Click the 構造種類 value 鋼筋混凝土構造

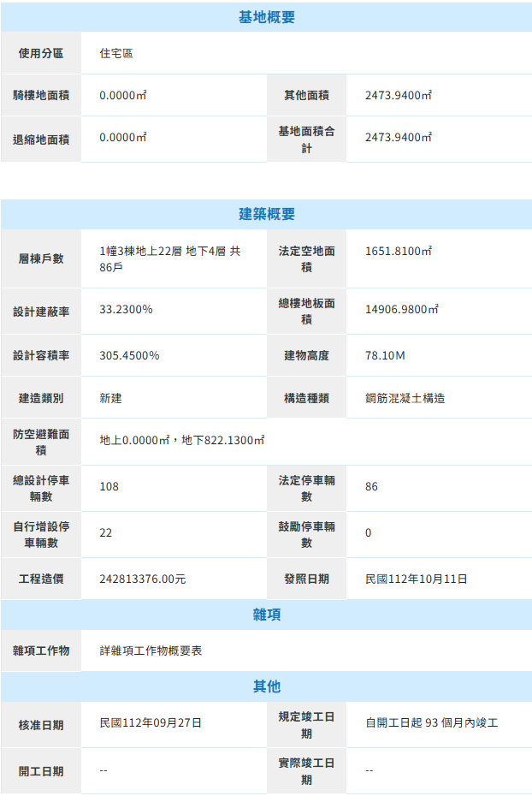coord(405,398)
